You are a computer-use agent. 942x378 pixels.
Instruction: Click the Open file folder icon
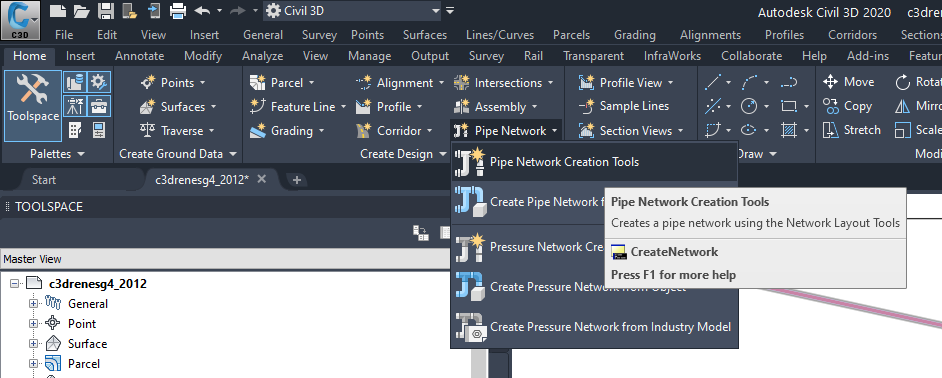click(x=82, y=10)
